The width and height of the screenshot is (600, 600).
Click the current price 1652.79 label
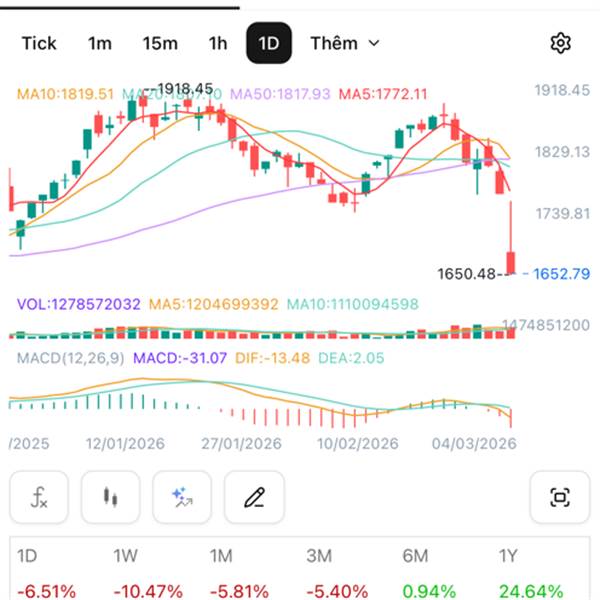pos(561,273)
